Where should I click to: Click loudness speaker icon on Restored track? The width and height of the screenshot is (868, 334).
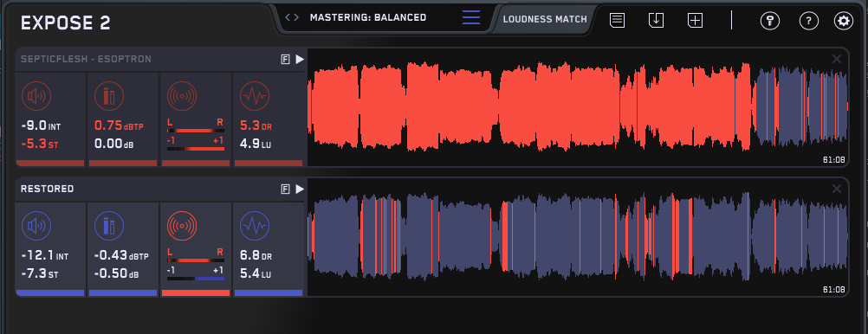click(36, 226)
